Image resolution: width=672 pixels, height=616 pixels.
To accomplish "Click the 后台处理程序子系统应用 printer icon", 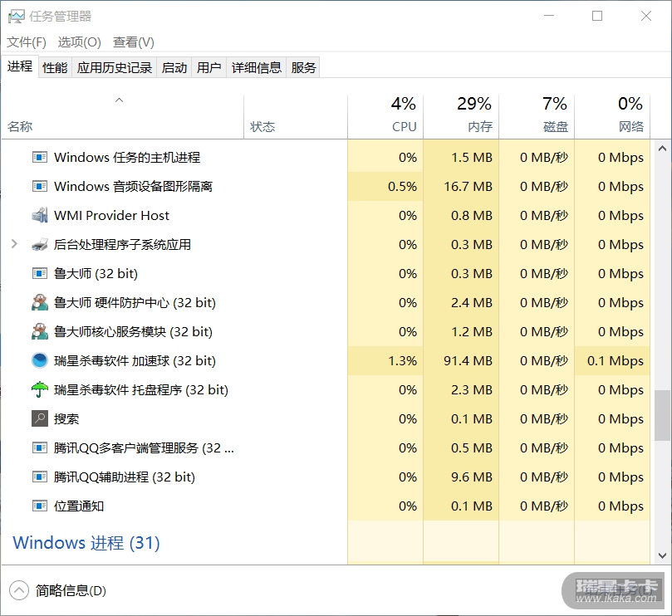I will click(39, 244).
